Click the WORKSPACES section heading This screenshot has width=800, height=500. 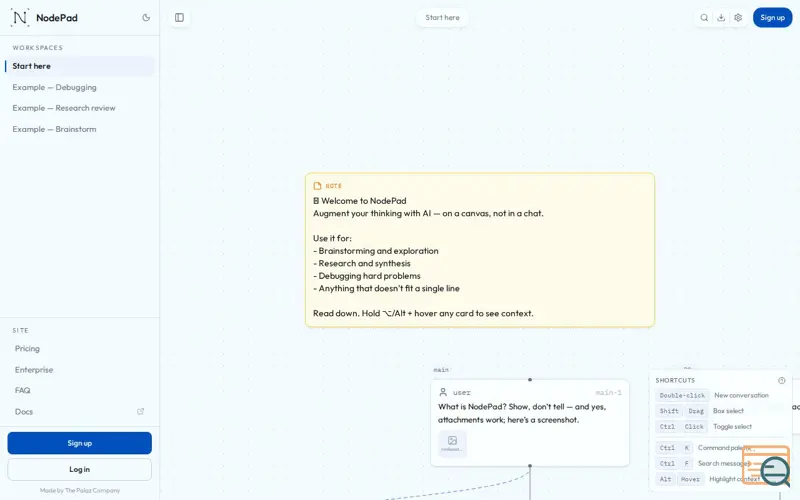pyautogui.click(x=37, y=47)
